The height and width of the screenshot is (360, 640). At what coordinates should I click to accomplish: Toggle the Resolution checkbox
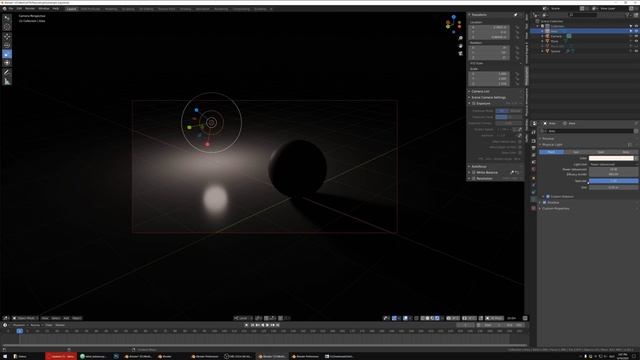point(474,179)
